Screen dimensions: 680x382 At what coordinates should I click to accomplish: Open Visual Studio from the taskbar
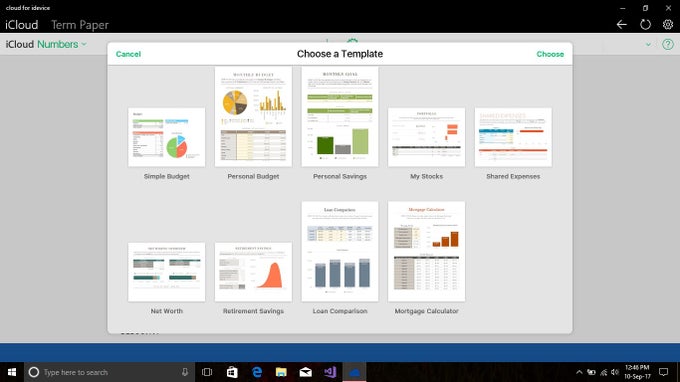tap(330, 372)
